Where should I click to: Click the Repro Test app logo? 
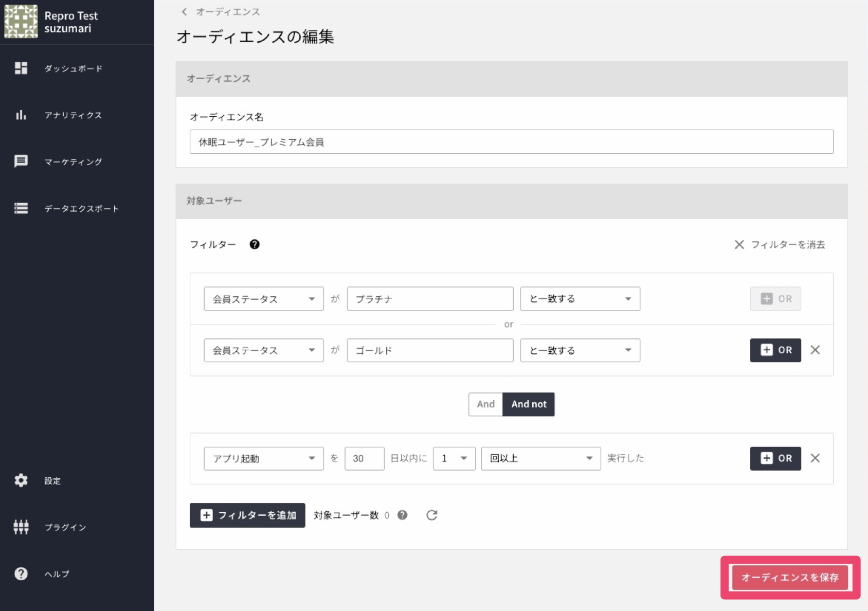point(21,22)
